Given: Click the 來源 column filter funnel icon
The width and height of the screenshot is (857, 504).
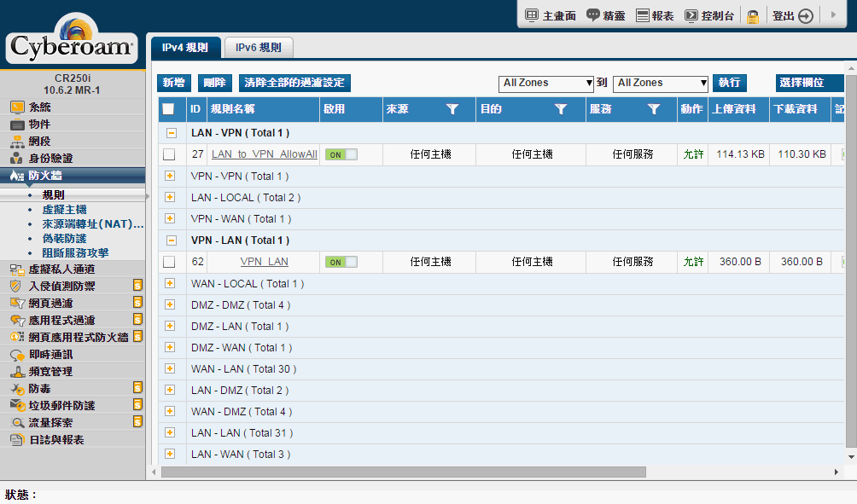Looking at the screenshot, I should [x=452, y=109].
